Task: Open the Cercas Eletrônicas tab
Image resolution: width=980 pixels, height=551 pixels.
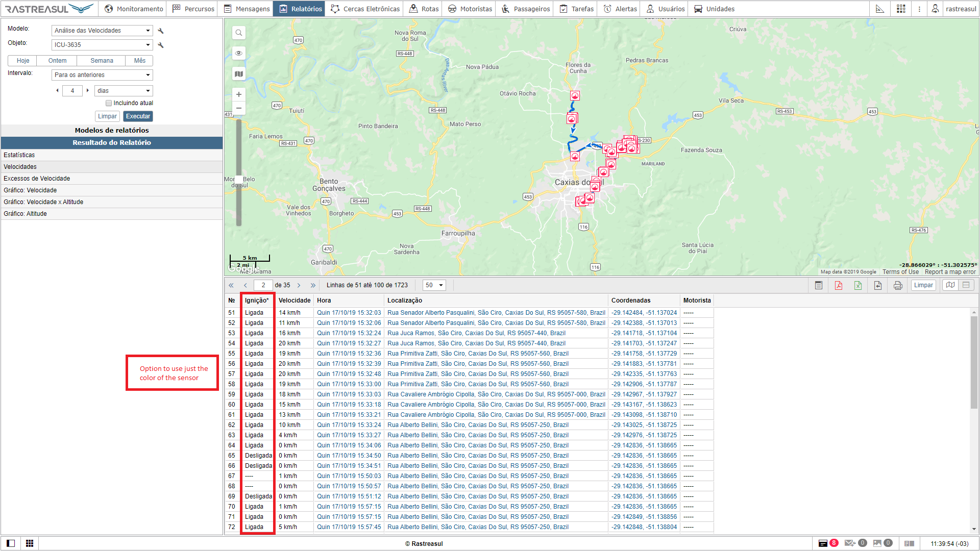Action: click(365, 9)
